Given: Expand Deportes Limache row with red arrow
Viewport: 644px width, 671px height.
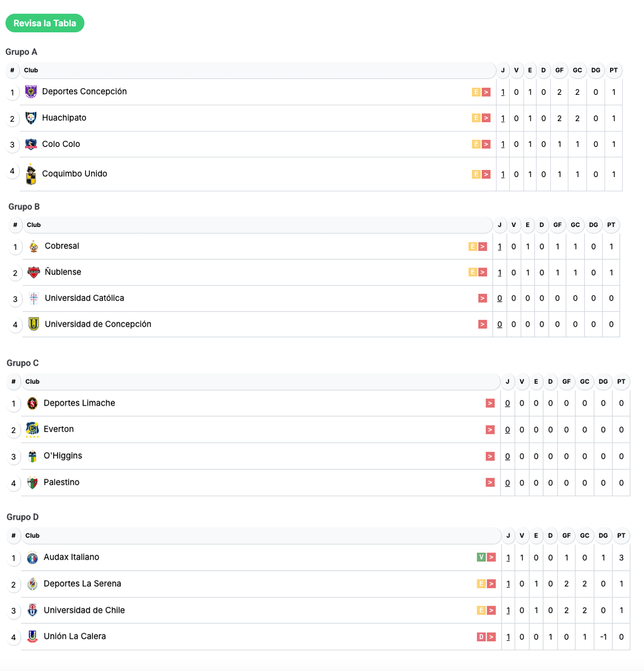Looking at the screenshot, I should (490, 403).
